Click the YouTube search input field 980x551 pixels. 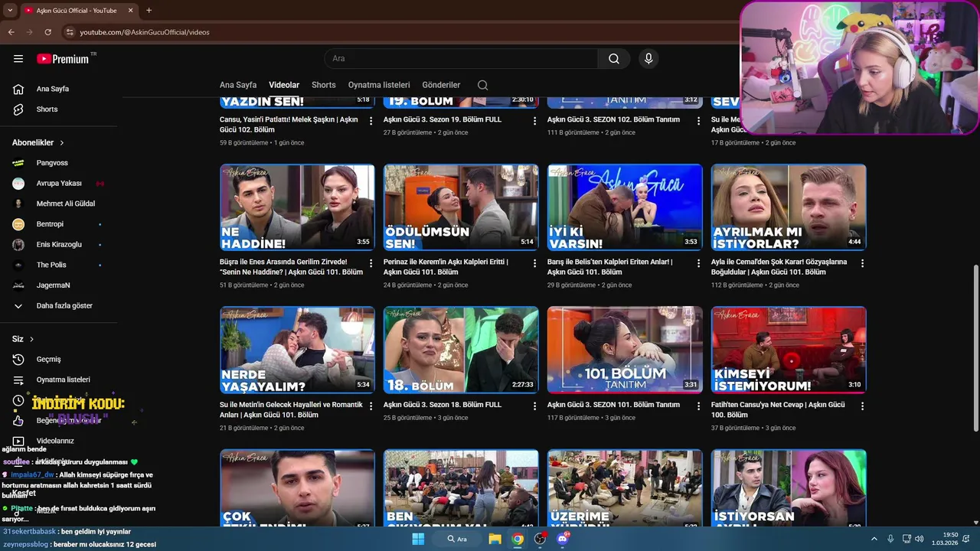[x=459, y=59]
